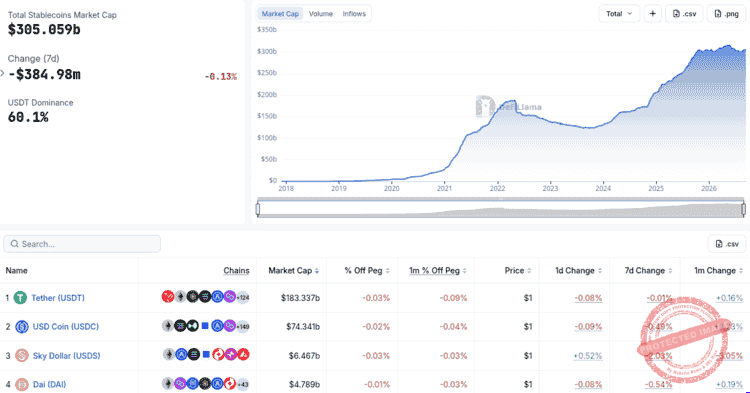Viewport: 750px width, 393px height.
Task: Click Sky Dollar 1d change +0.52%
Action: (588, 356)
